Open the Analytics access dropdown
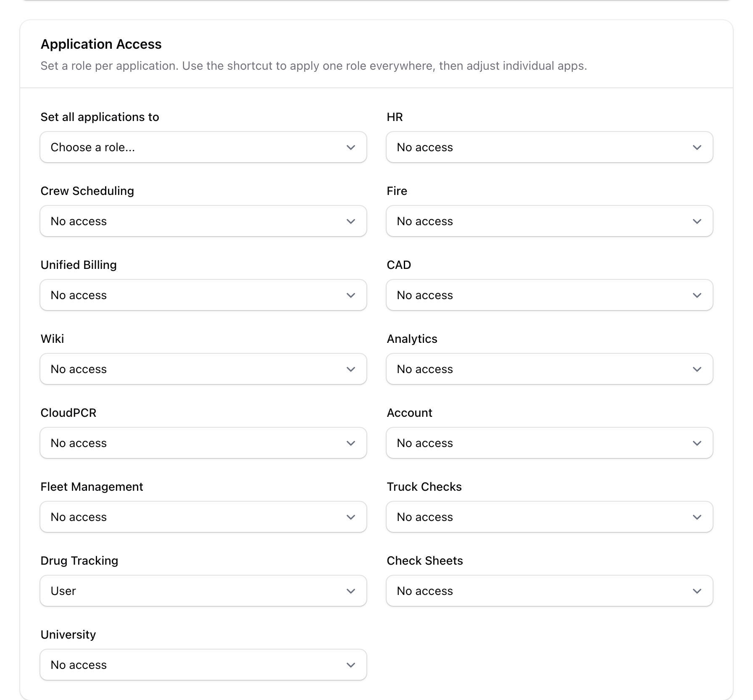Viewport: 753px width, 700px height. pos(550,369)
